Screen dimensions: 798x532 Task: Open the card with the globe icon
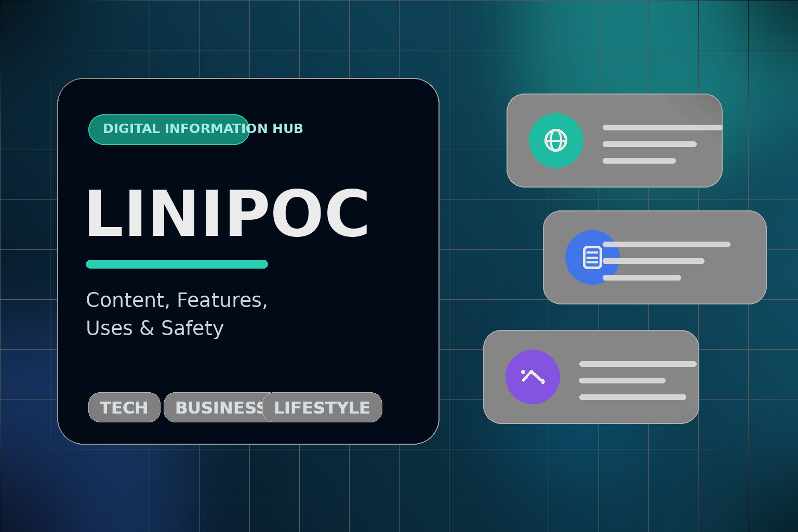click(615, 140)
